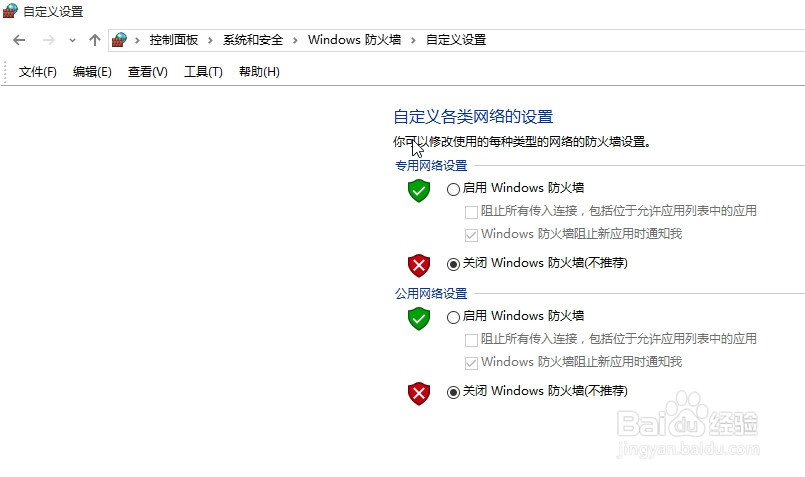Click the forward navigation arrow
The image size is (805, 477).
click(x=49, y=40)
